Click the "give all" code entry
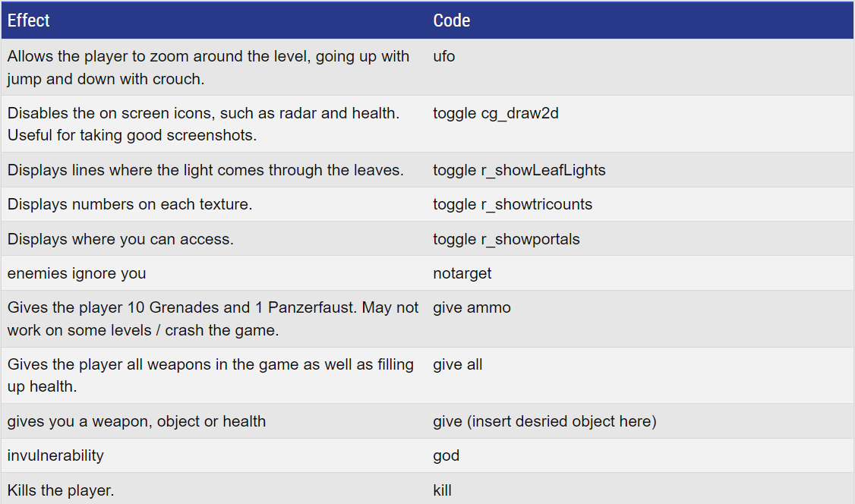The image size is (855, 504). [458, 364]
